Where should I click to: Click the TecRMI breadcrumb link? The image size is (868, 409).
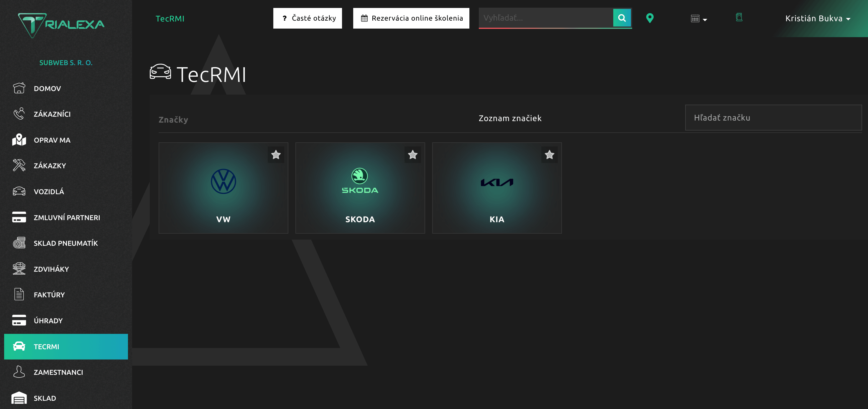(170, 19)
